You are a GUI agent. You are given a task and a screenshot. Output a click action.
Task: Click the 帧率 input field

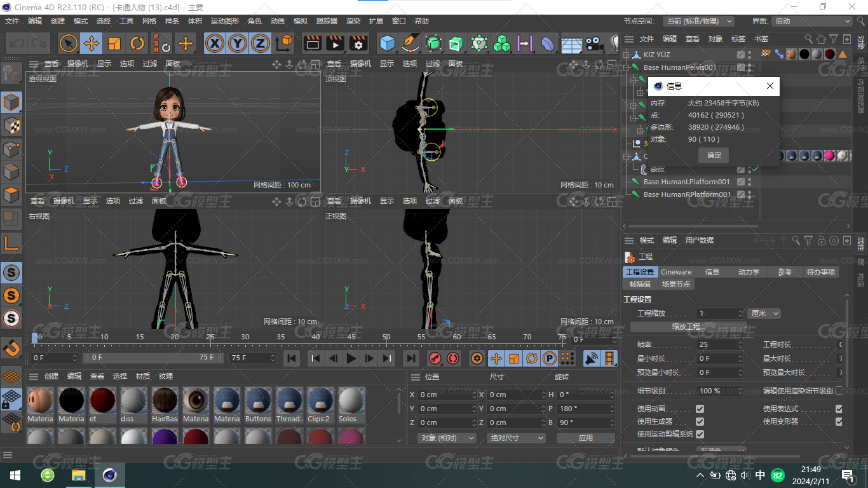(x=719, y=344)
